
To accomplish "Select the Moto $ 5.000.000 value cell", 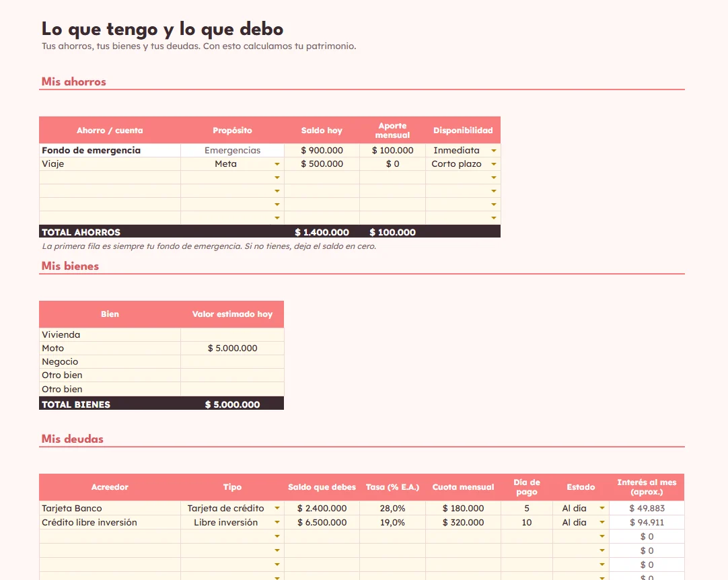I will click(x=233, y=349).
